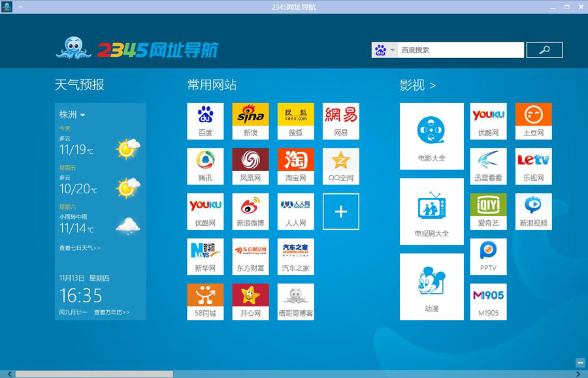Open the 淘宝网 (Taobao) site tile
The image size is (588, 378).
295,166
